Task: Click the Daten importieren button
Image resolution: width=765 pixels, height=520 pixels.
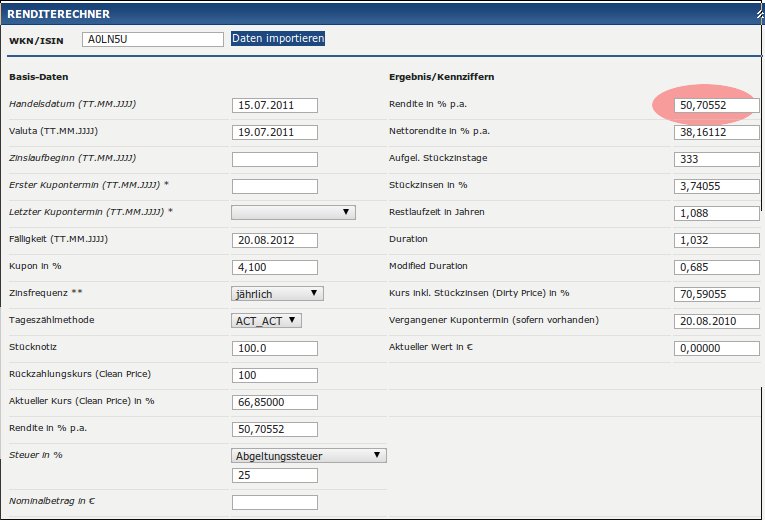Action: pos(278,39)
